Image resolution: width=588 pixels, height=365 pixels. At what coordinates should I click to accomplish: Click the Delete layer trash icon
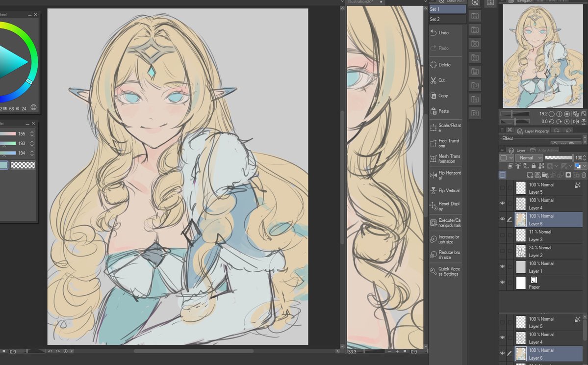point(584,175)
